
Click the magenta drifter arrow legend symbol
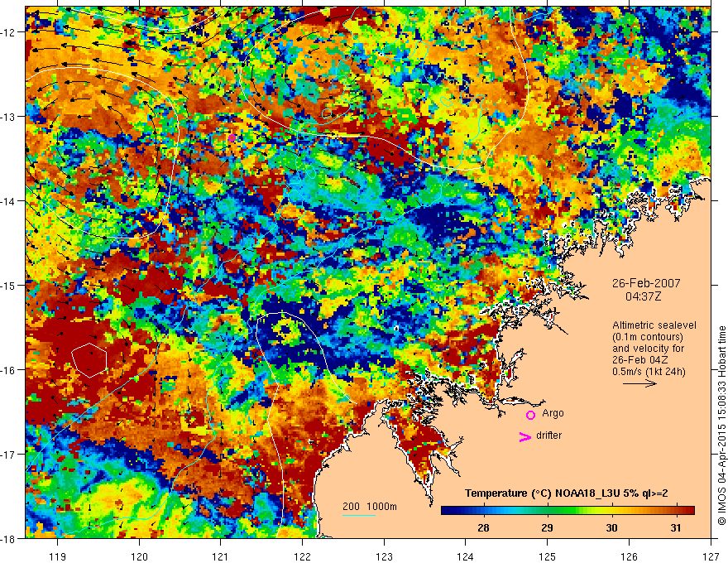point(524,436)
